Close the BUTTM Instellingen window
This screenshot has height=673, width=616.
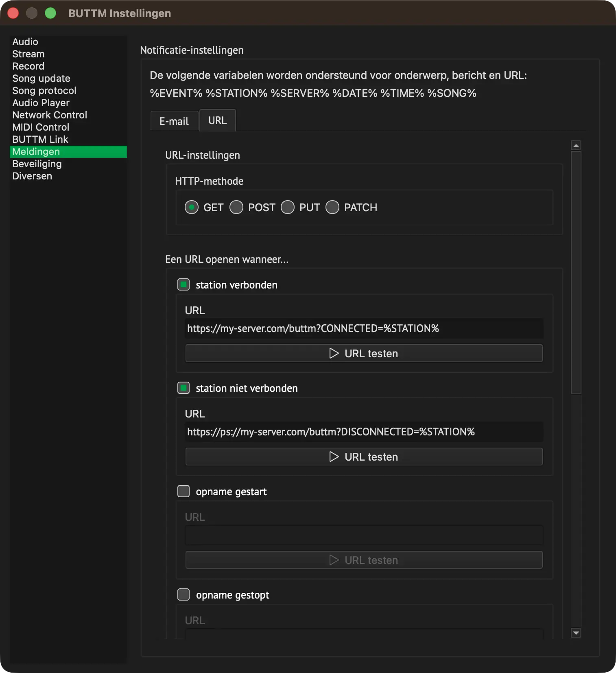coord(13,13)
